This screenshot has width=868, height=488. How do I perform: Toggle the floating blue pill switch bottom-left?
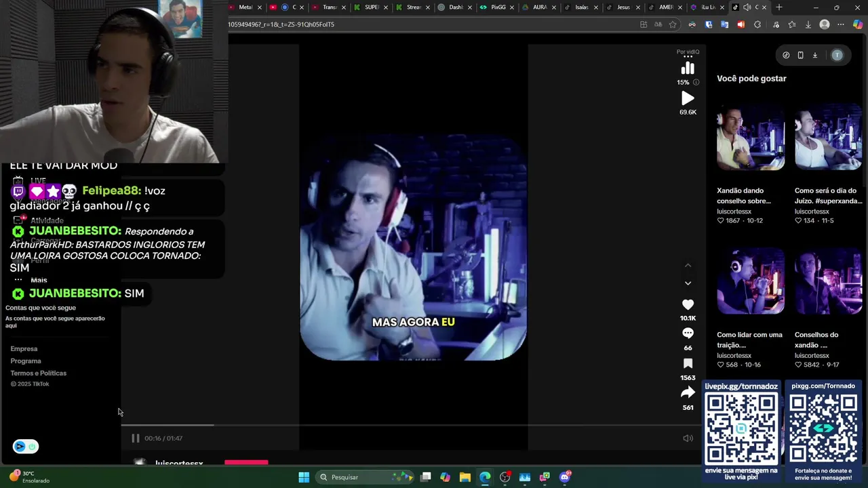point(26,447)
